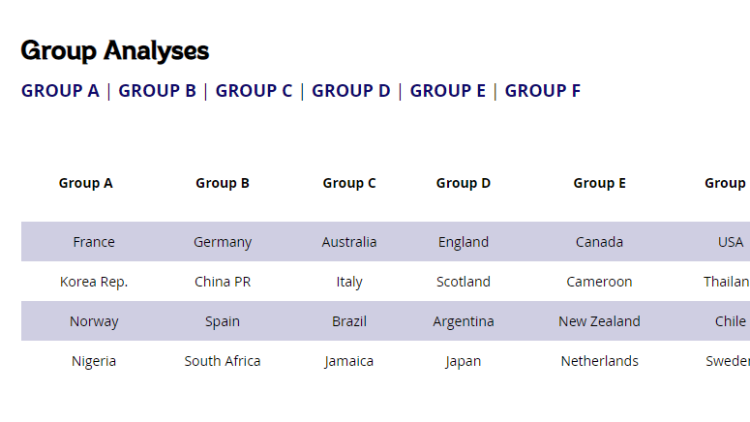The height and width of the screenshot is (422, 750).
Task: Click the Scotland cell under Group D
Action: 463,282
